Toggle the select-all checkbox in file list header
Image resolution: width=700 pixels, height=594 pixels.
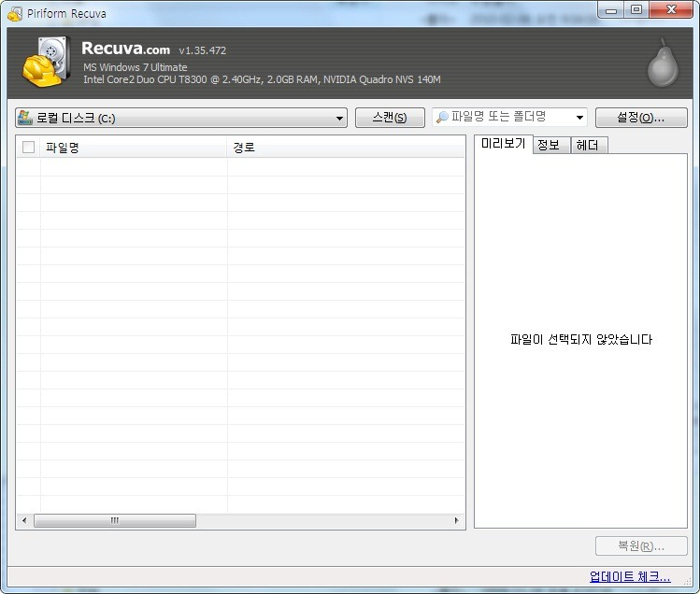(x=29, y=148)
